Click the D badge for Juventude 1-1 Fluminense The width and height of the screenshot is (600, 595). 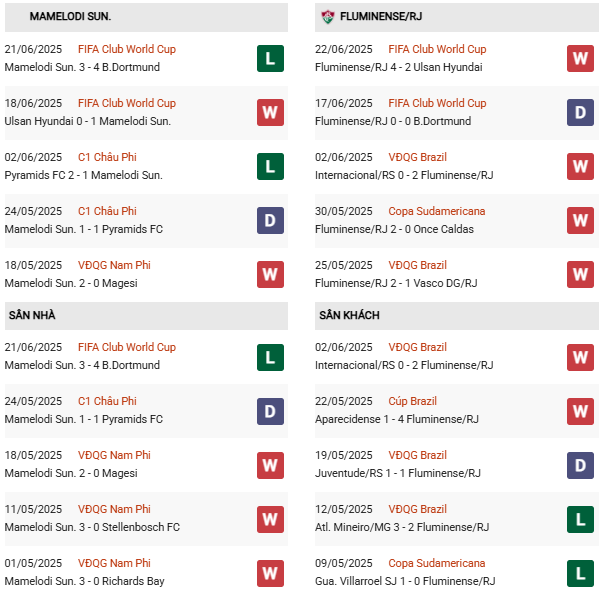581,464
